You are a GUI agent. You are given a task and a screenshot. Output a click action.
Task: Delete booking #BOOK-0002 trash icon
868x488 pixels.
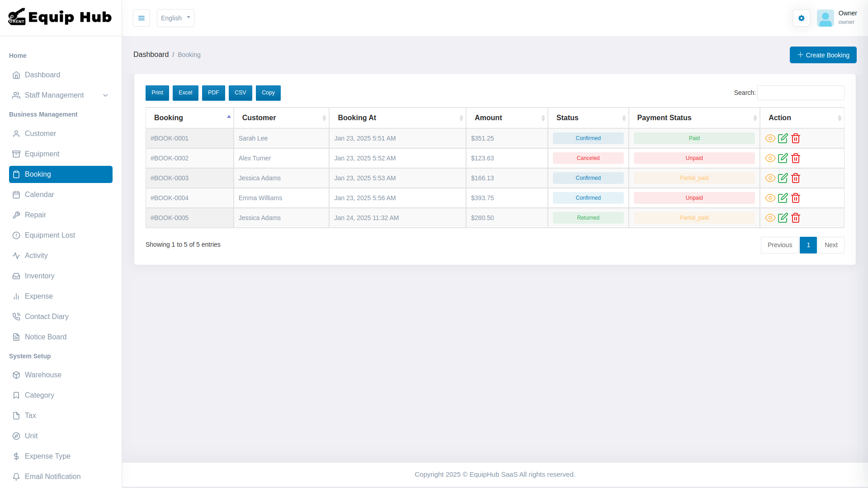(x=796, y=158)
